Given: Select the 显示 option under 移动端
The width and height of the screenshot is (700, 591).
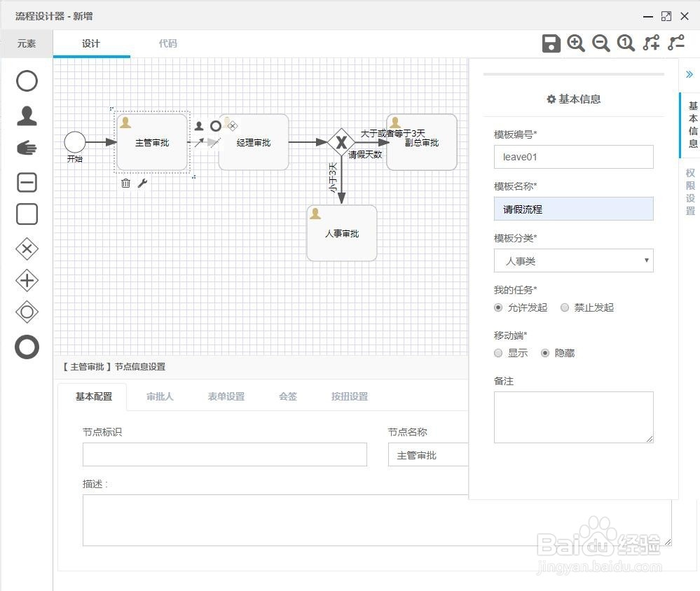Looking at the screenshot, I should (x=498, y=353).
